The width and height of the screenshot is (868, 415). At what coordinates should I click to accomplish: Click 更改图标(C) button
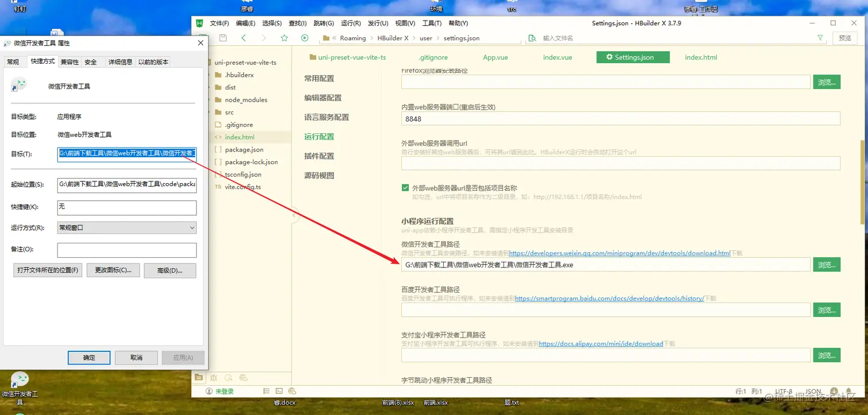click(113, 270)
